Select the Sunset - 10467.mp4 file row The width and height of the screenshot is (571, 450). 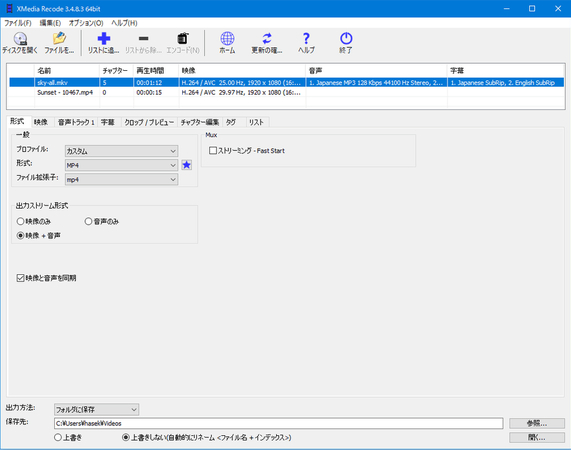point(287,92)
